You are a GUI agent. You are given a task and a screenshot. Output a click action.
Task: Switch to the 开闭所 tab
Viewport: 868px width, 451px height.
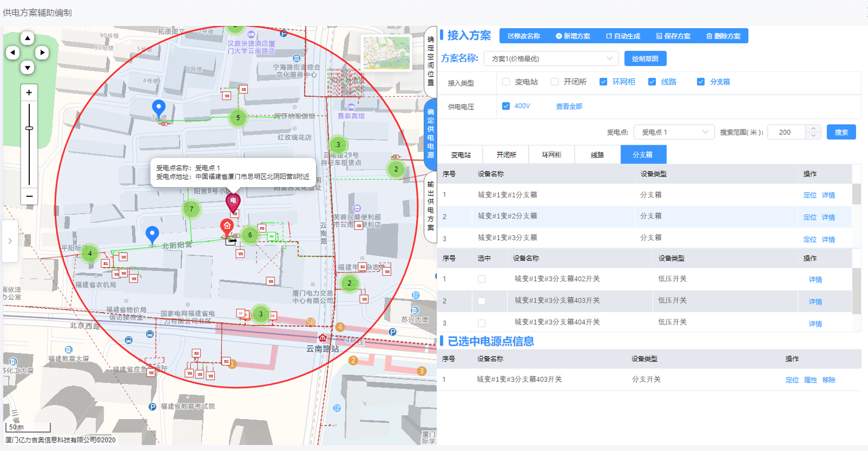coord(507,155)
